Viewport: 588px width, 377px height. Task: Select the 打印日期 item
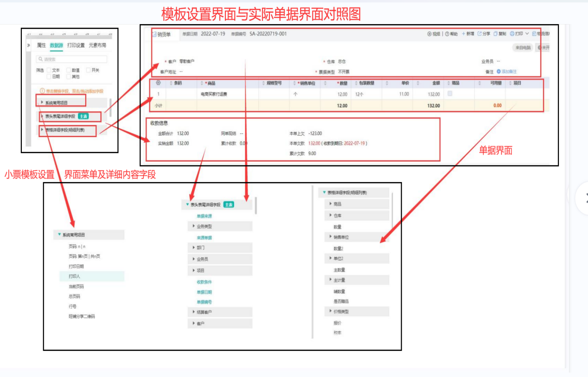pyautogui.click(x=76, y=266)
